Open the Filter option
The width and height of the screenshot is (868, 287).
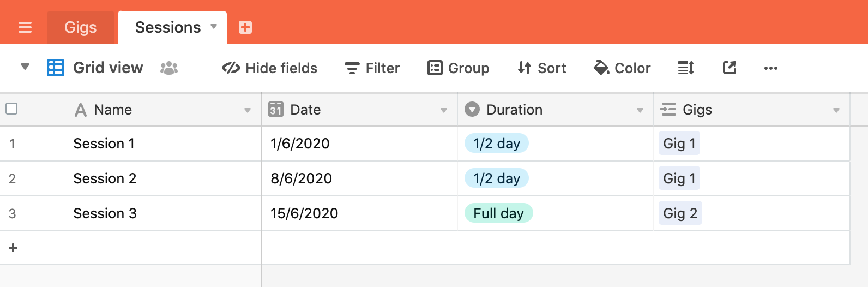pyautogui.click(x=372, y=68)
